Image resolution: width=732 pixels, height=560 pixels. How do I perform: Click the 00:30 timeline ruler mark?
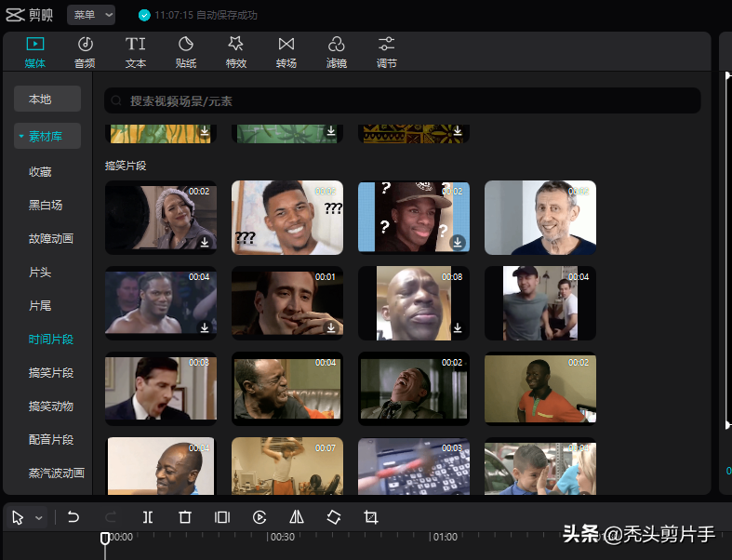[283, 537]
